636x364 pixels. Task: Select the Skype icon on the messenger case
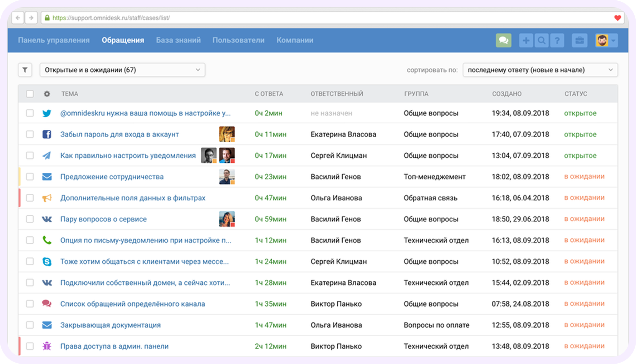point(47,261)
